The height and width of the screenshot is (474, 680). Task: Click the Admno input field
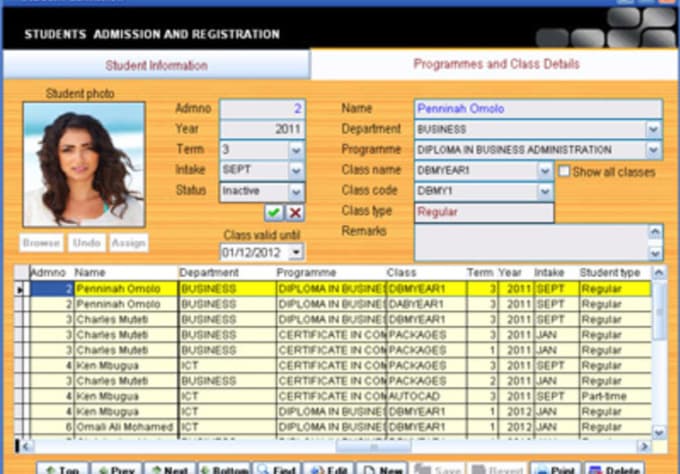pos(262,109)
